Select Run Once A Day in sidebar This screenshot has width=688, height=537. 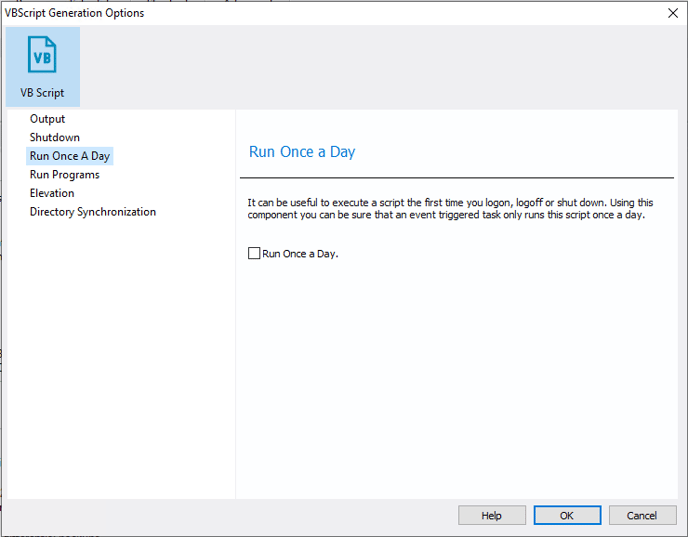click(x=69, y=156)
